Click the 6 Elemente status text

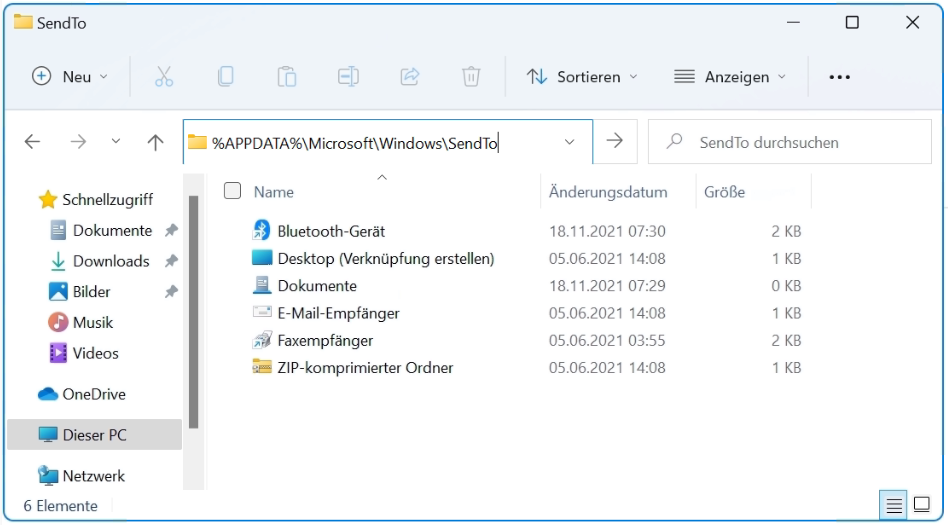(x=60, y=506)
